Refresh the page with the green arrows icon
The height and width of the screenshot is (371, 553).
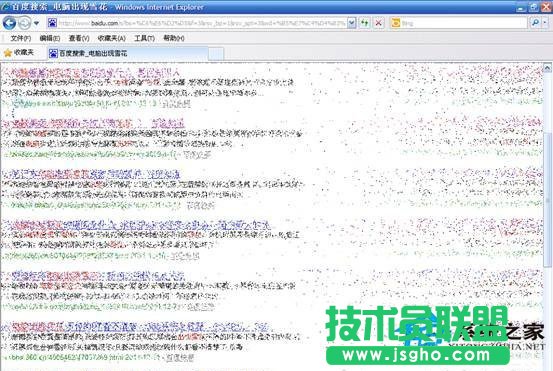(364, 23)
